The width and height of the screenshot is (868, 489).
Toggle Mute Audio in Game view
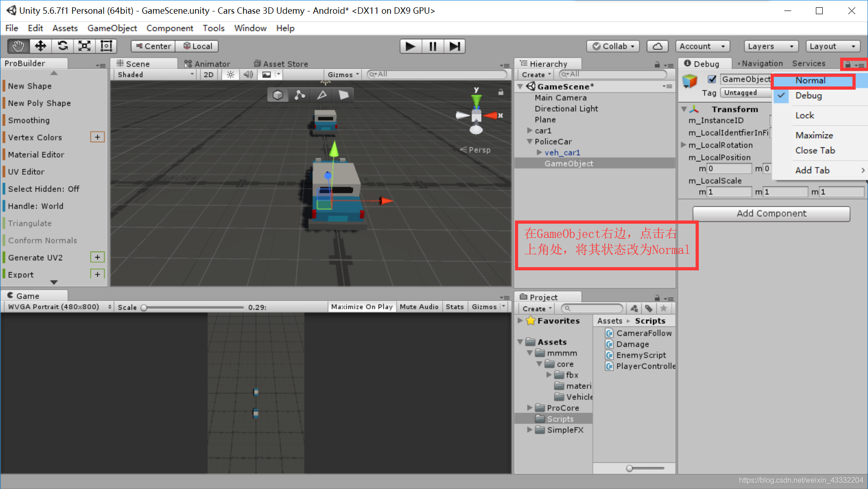pyautogui.click(x=419, y=307)
